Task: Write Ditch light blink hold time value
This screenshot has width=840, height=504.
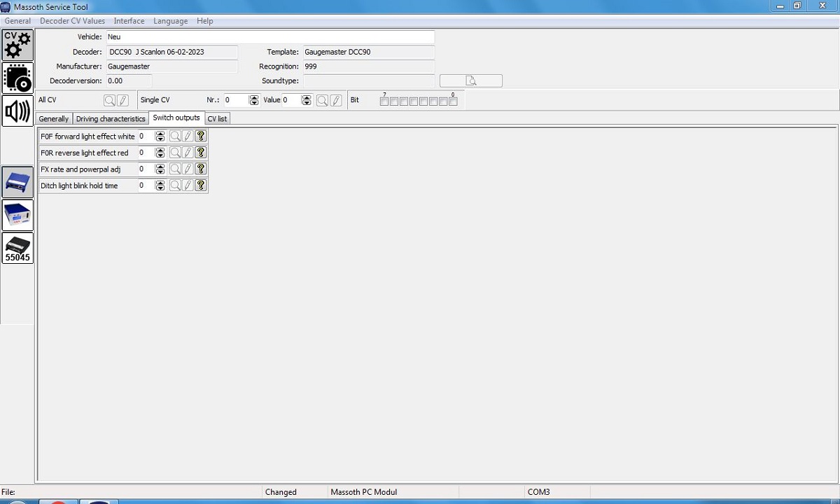Action: click(x=188, y=185)
